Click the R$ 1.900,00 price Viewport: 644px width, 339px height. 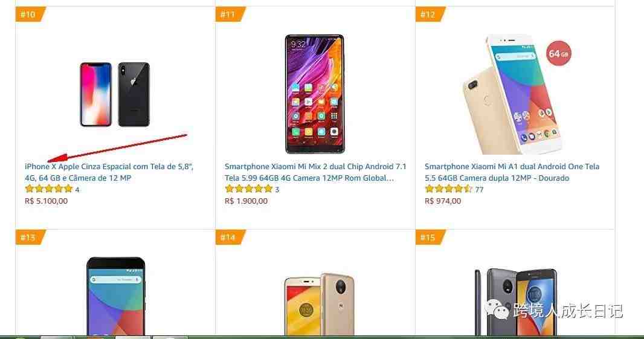click(x=246, y=201)
